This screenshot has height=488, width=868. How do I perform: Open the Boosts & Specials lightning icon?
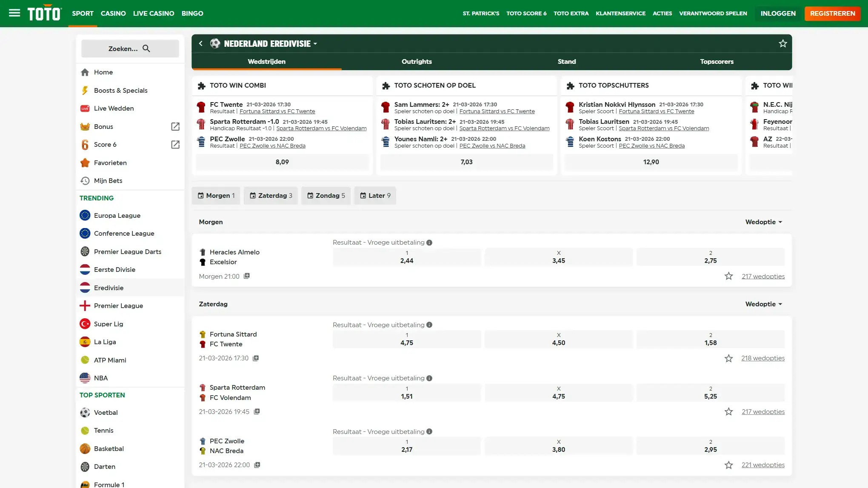click(85, 91)
